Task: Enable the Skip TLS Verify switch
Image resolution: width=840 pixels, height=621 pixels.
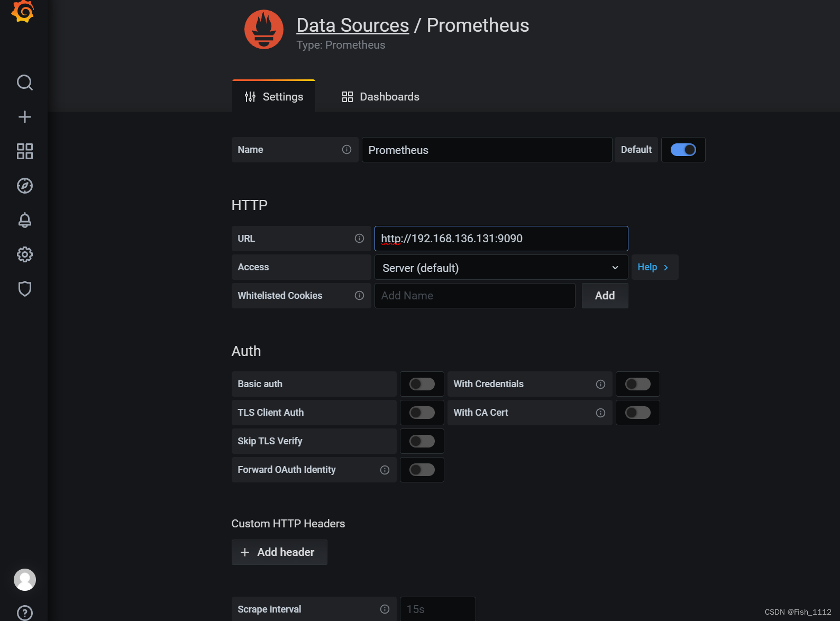Action: (422, 441)
